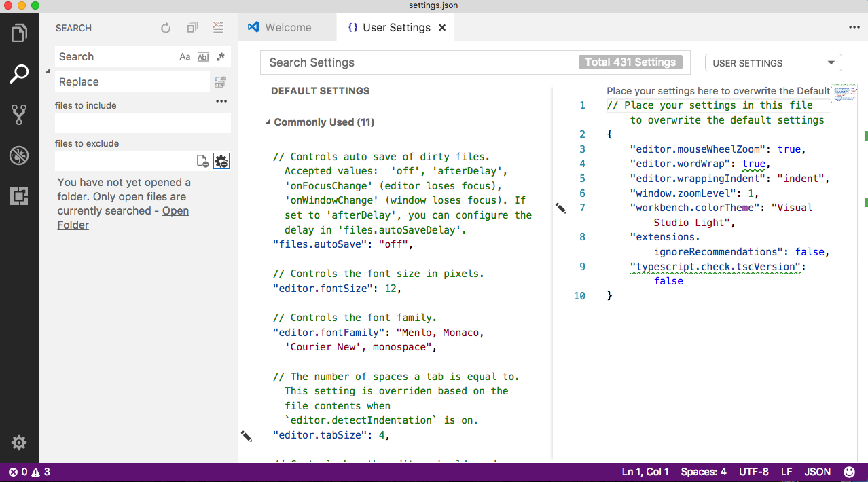Click the Search input field

click(115, 57)
